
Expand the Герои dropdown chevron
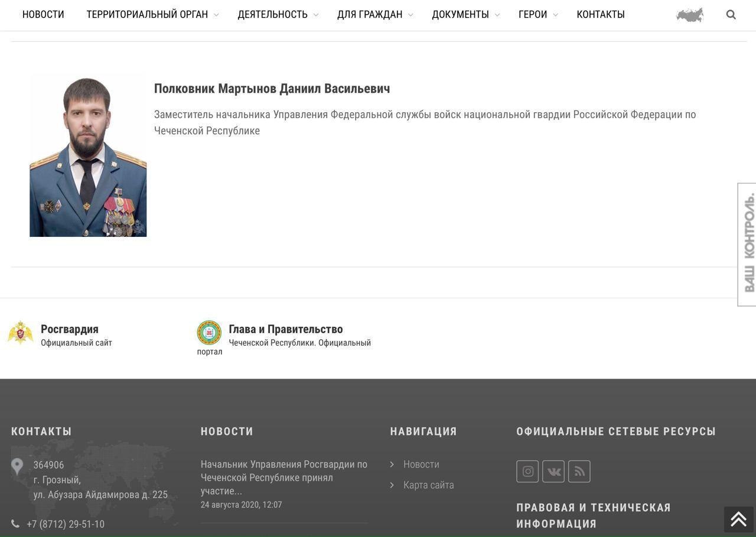555,15
